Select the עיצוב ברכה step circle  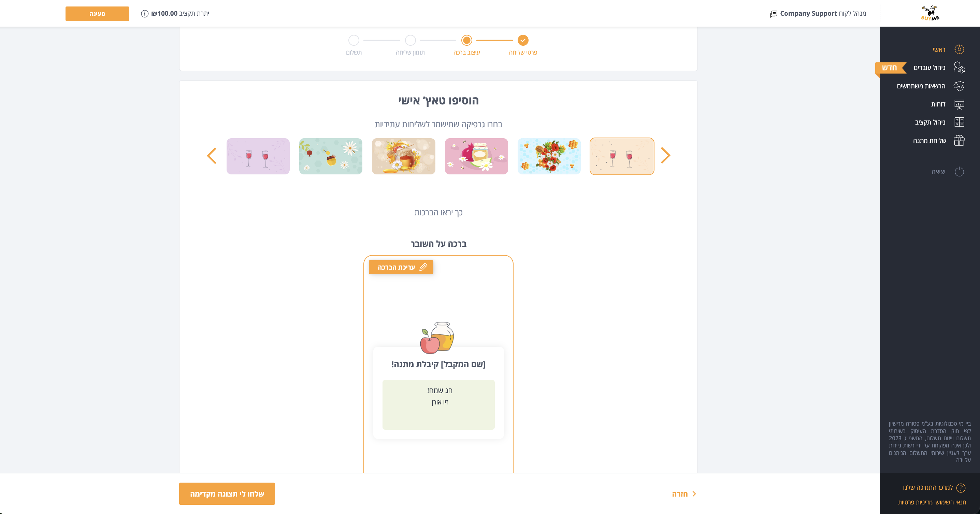pos(466,40)
